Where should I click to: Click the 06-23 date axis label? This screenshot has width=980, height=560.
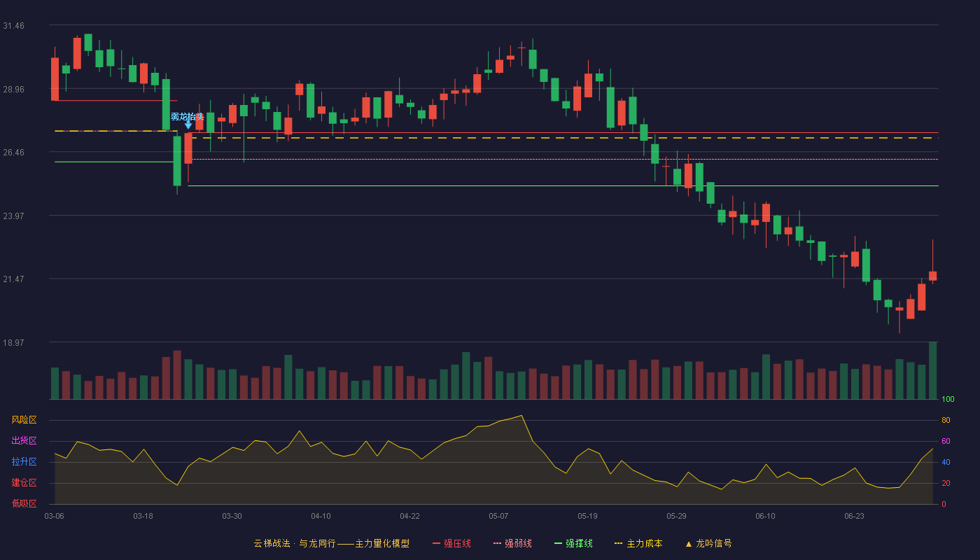click(854, 516)
